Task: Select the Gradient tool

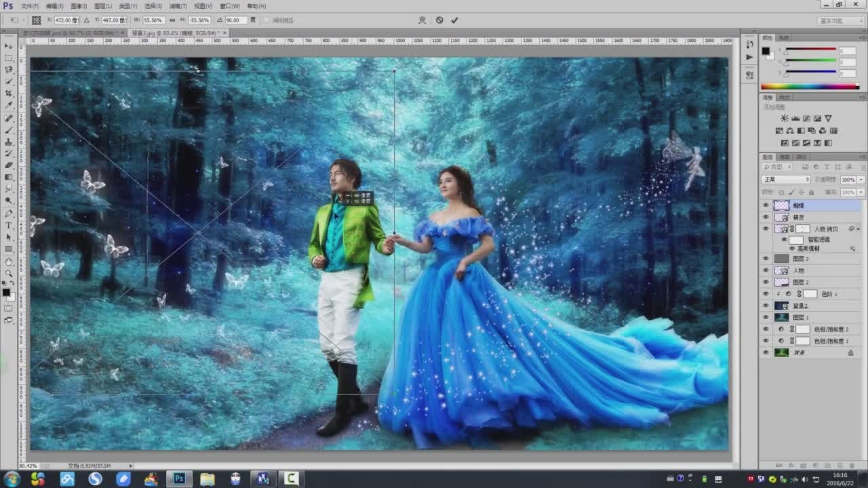Action: 9,177
